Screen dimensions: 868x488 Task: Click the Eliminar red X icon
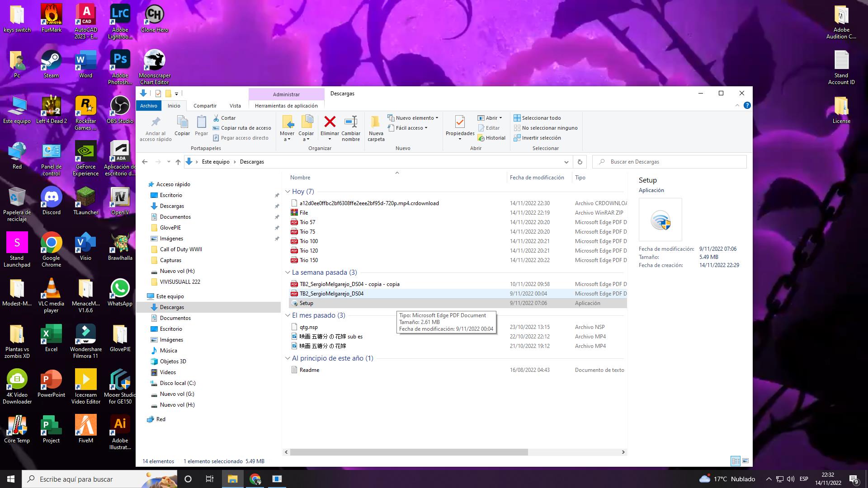click(x=330, y=122)
